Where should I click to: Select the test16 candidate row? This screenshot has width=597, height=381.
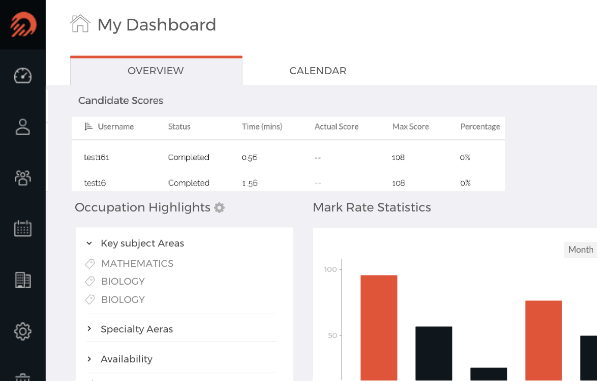pos(288,183)
